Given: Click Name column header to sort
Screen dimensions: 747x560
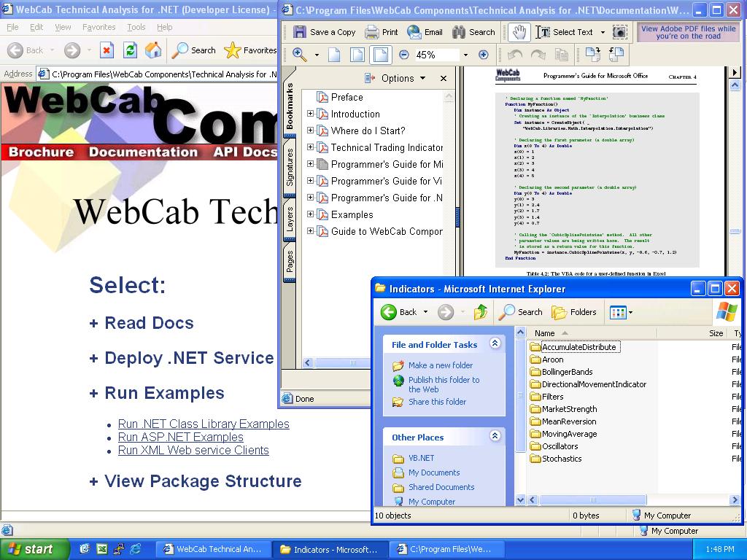Looking at the screenshot, I should point(591,333).
